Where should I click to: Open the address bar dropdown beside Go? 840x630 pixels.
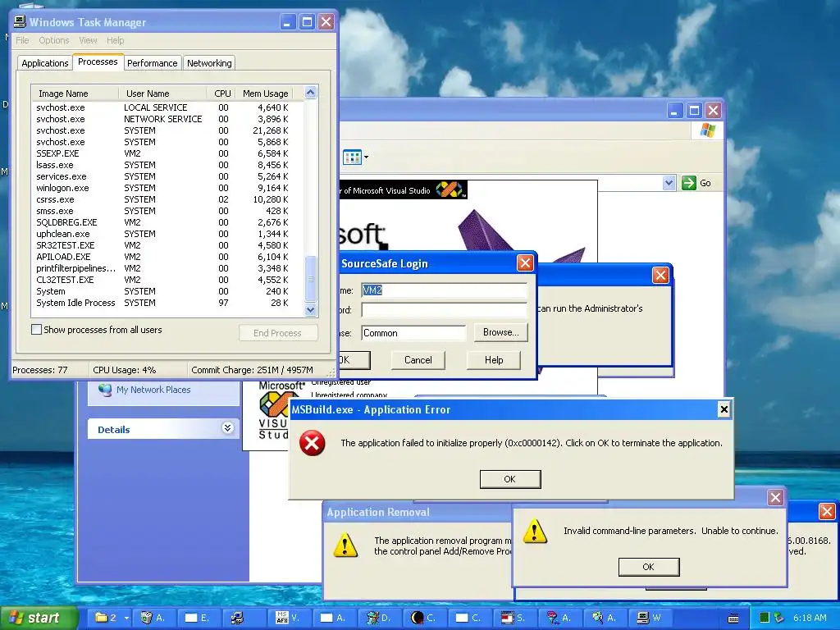669,183
